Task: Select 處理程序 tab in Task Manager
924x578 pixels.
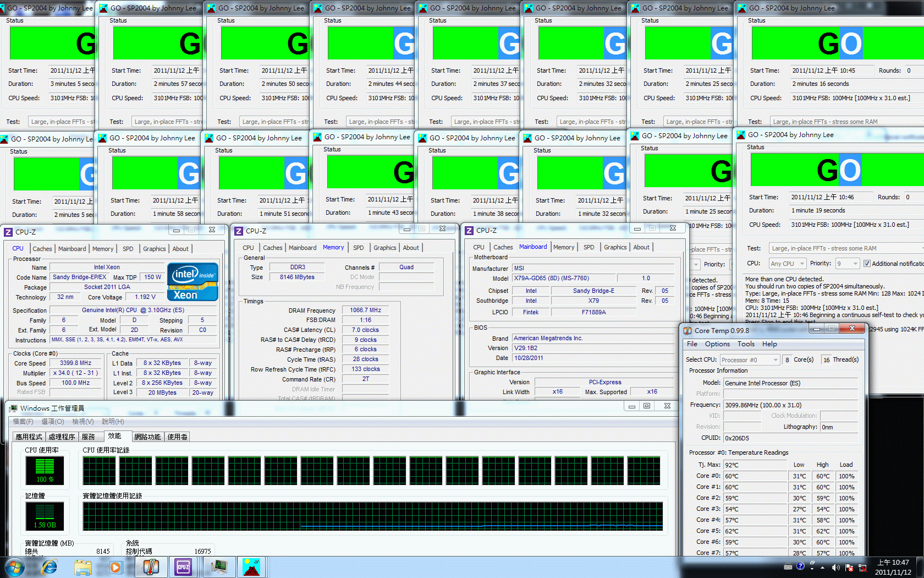Action: 62,437
